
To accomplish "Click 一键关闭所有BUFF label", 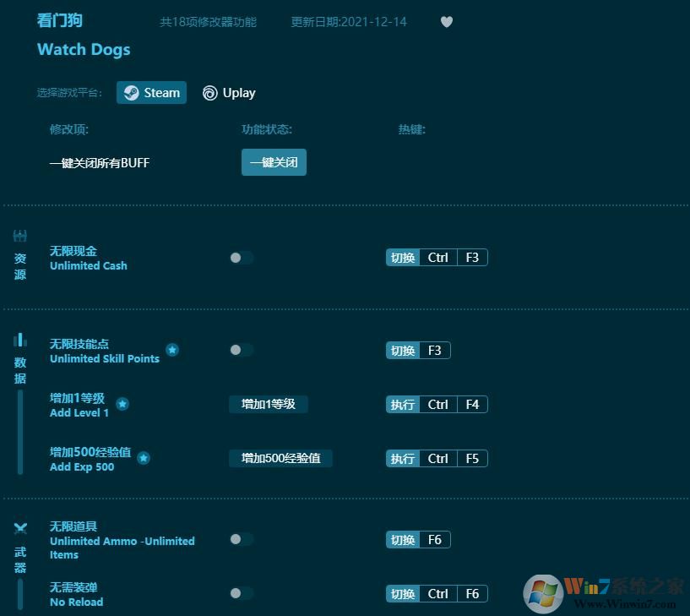I will pos(100,163).
